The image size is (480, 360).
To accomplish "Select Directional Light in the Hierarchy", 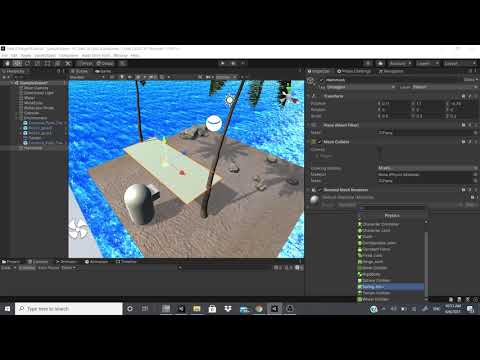I will 39,93.
